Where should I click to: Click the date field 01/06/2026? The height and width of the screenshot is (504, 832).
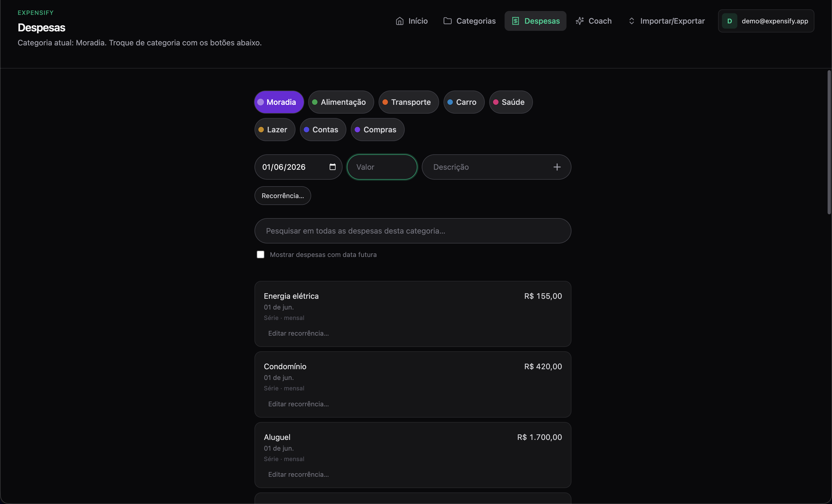[x=298, y=167]
